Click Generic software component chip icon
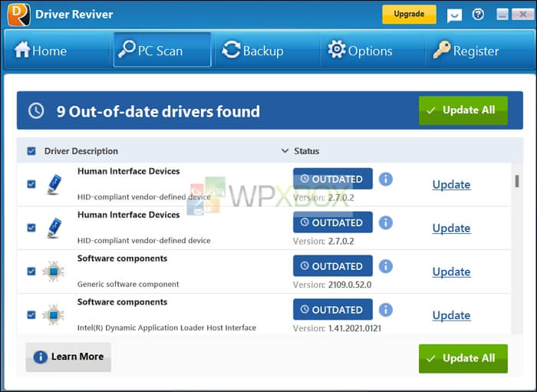This screenshot has width=537, height=392. pyautogui.click(x=53, y=272)
